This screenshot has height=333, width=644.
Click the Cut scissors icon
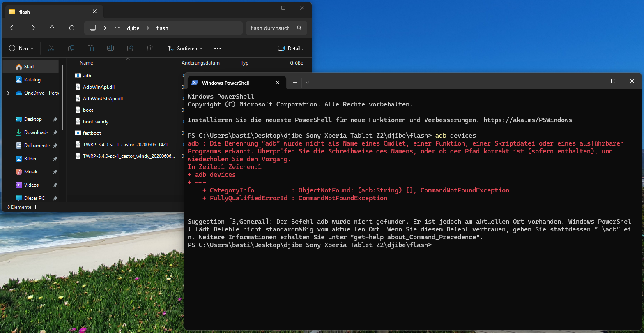pyautogui.click(x=51, y=48)
